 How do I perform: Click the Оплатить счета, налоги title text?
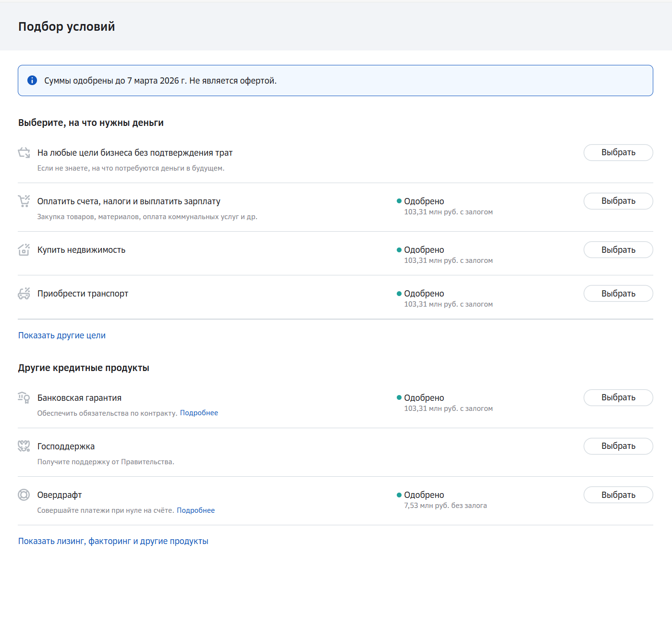pyautogui.click(x=129, y=201)
